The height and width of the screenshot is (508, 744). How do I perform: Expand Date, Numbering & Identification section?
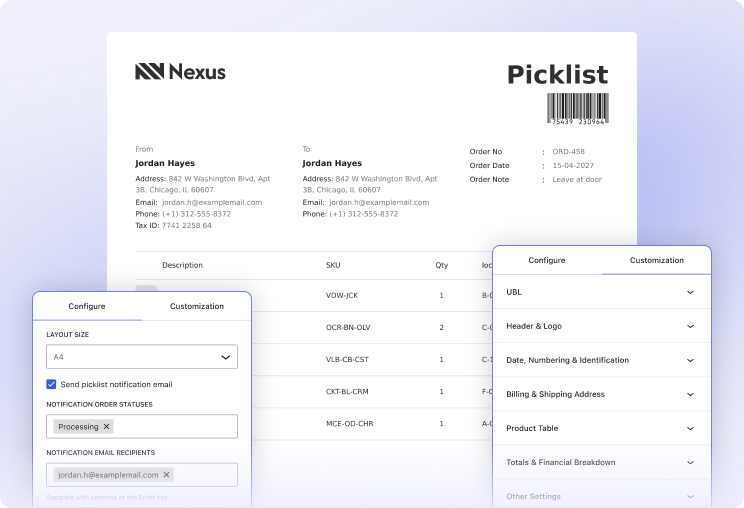click(602, 360)
